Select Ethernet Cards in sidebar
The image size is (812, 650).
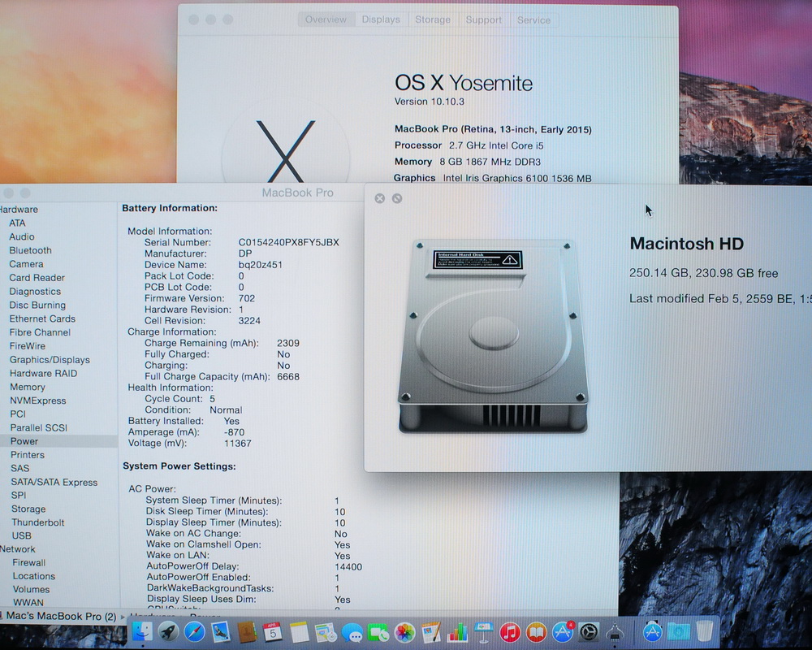coord(42,318)
